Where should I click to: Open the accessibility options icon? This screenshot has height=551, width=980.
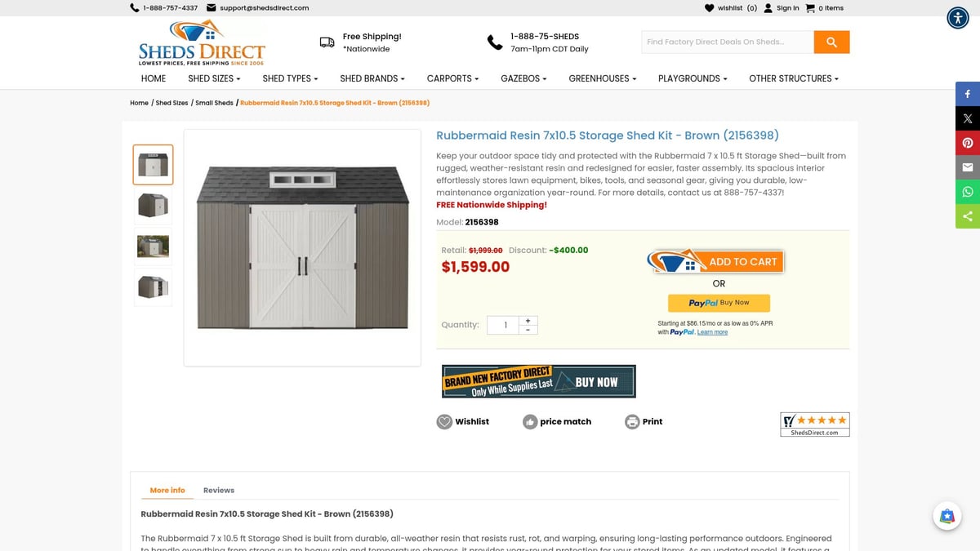[957, 18]
